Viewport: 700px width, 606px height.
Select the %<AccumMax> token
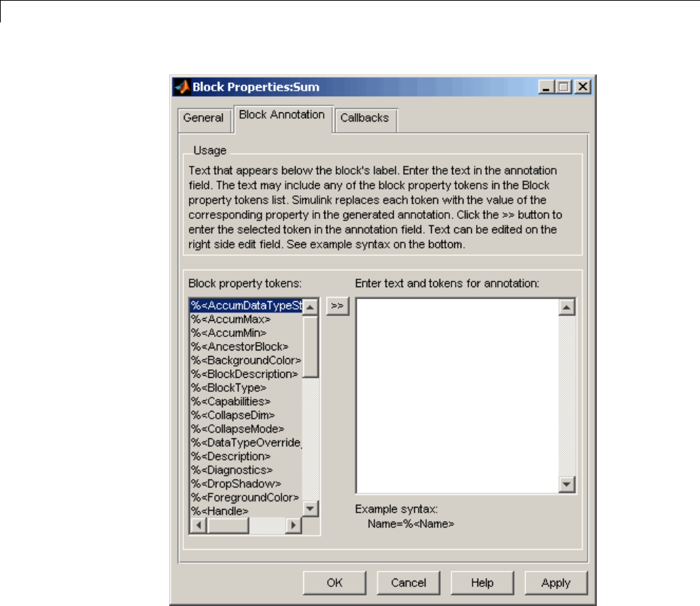coord(246,320)
